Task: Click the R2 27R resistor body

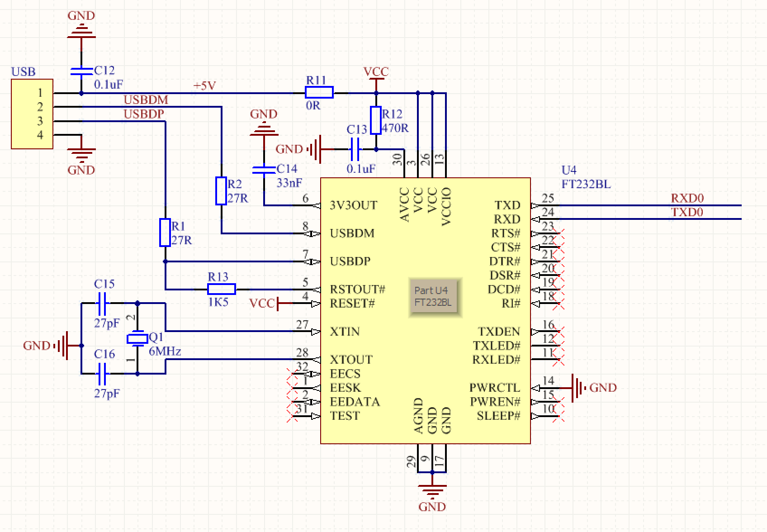Action: (221, 190)
